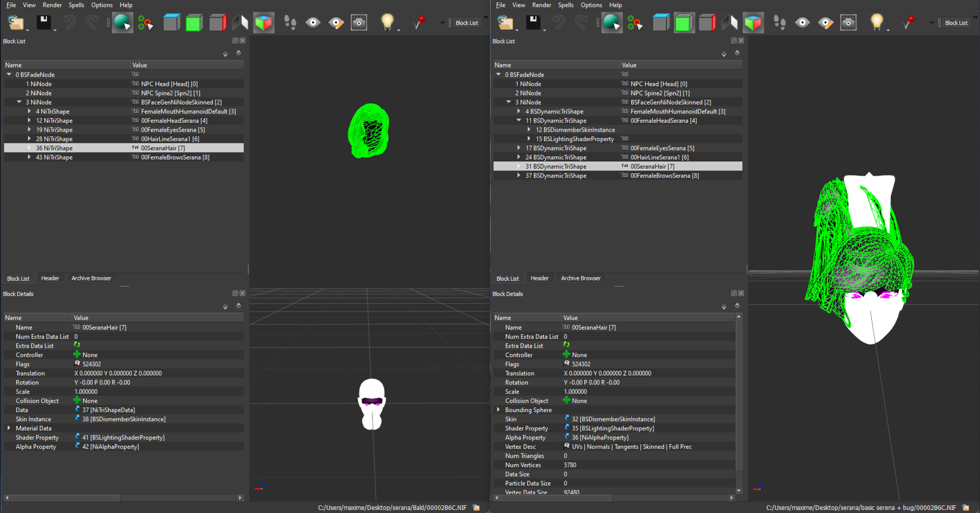The height and width of the screenshot is (513, 980).
Task: Activate object select mode in right window
Action: [x=612, y=22]
